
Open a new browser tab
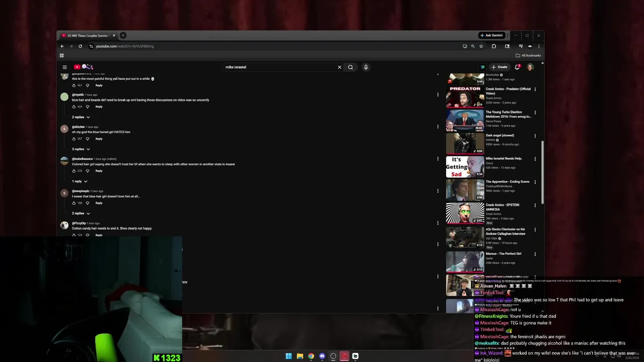123,36
